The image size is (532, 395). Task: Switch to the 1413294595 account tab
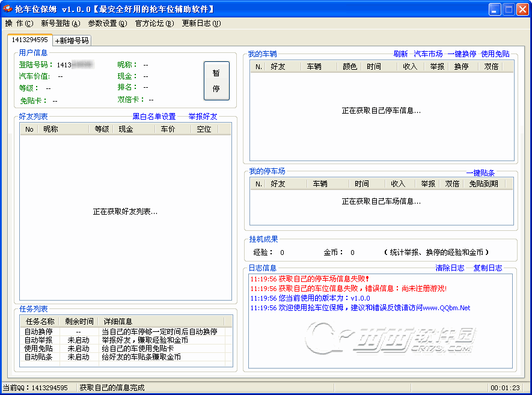click(x=29, y=40)
